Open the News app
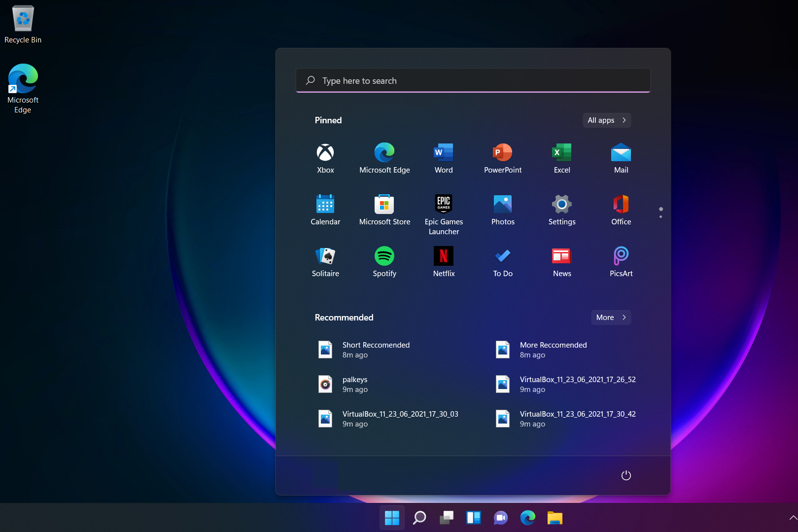 (x=562, y=262)
